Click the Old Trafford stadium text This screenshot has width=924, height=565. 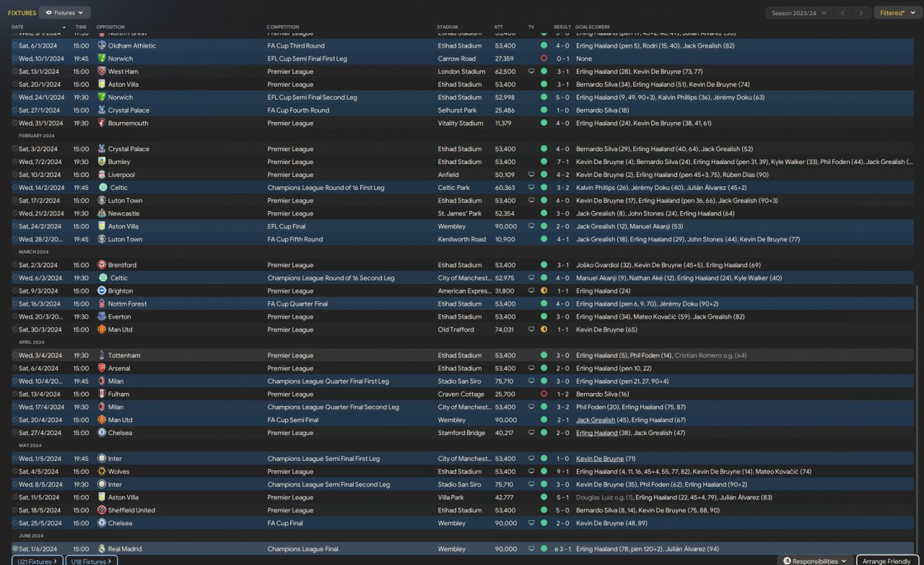pos(456,329)
